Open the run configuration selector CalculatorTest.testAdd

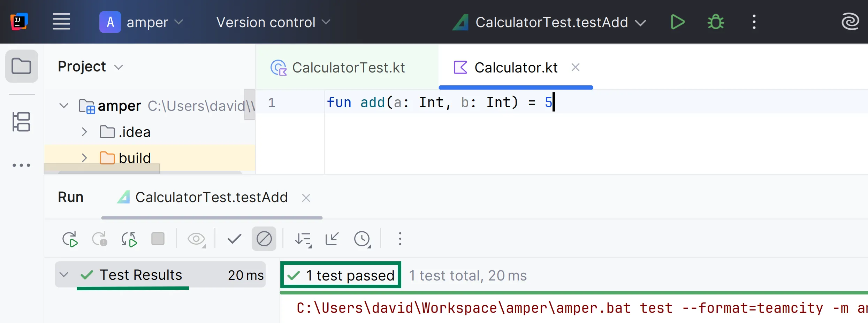pos(551,22)
